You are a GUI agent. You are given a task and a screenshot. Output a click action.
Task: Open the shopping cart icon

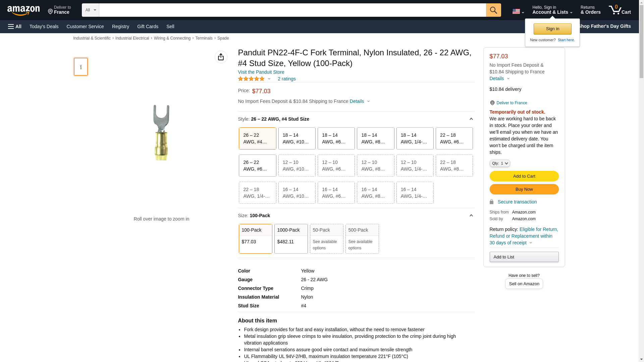pyautogui.click(x=620, y=10)
